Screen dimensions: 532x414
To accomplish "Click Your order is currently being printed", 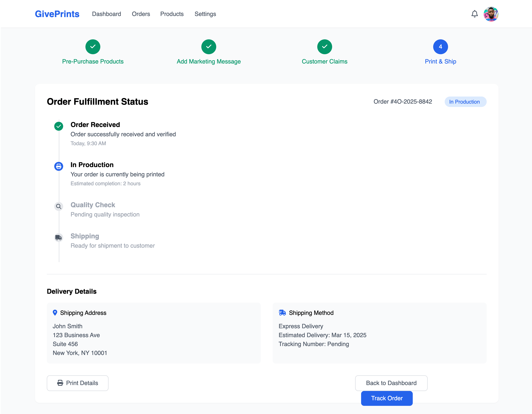I will click(x=117, y=174).
